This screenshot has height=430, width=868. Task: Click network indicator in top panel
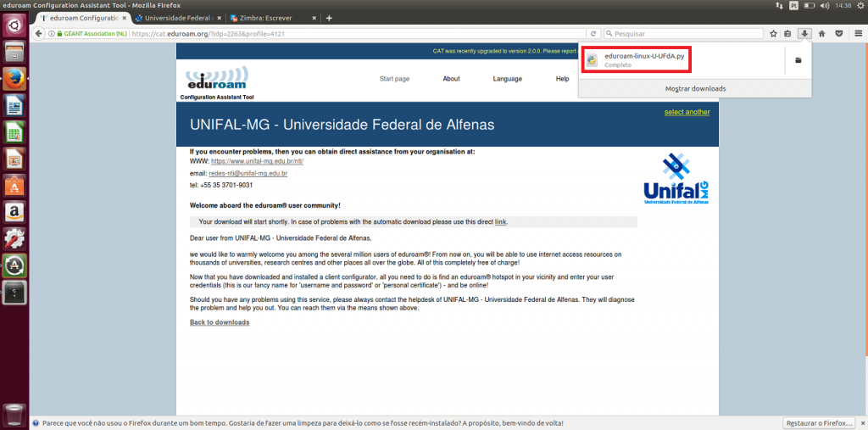click(780, 5)
